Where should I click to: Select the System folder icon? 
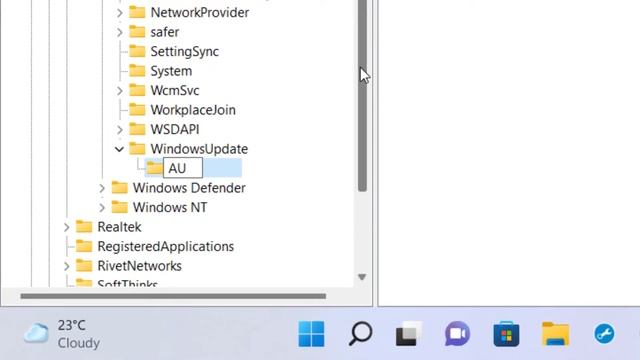point(137,71)
